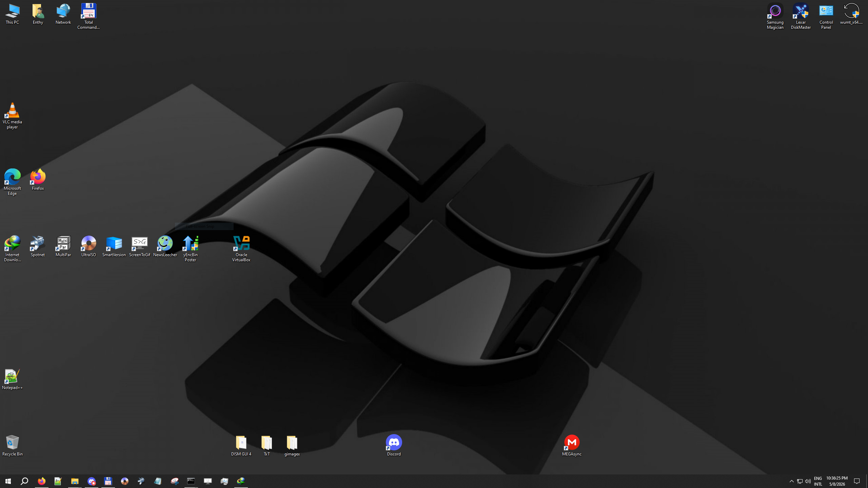868x488 pixels.
Task: Launch Notepad++ from the taskbar
Action: (x=58, y=481)
